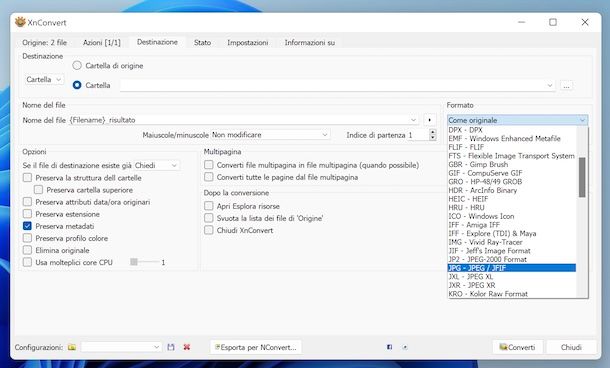Toggle Svuota la lista dei file di 'Origine'

(x=209, y=218)
